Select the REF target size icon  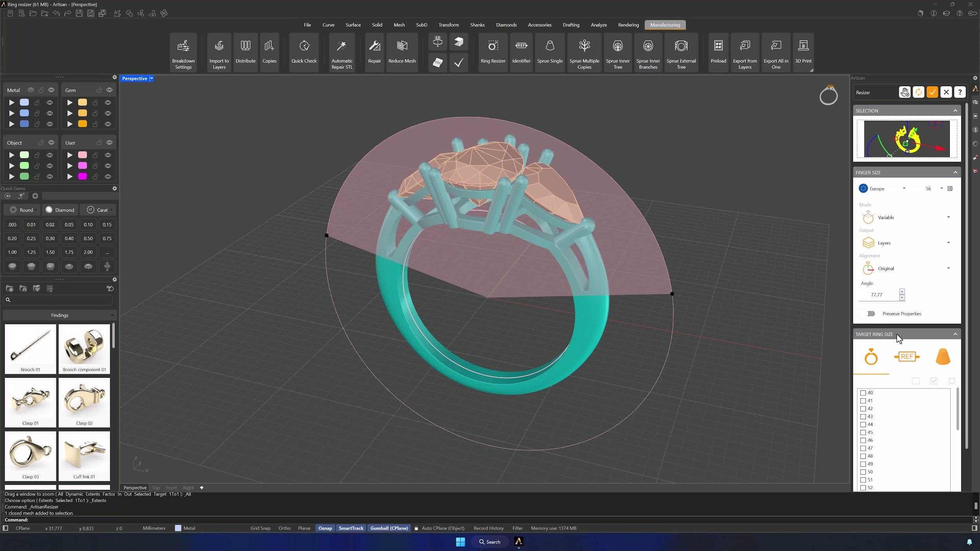(x=907, y=357)
